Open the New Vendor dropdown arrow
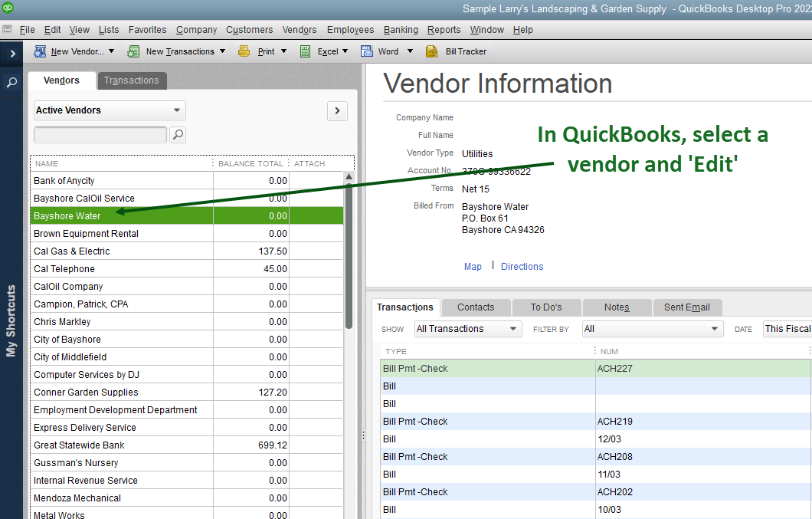Screen dimensions: 812x519 click(111, 51)
